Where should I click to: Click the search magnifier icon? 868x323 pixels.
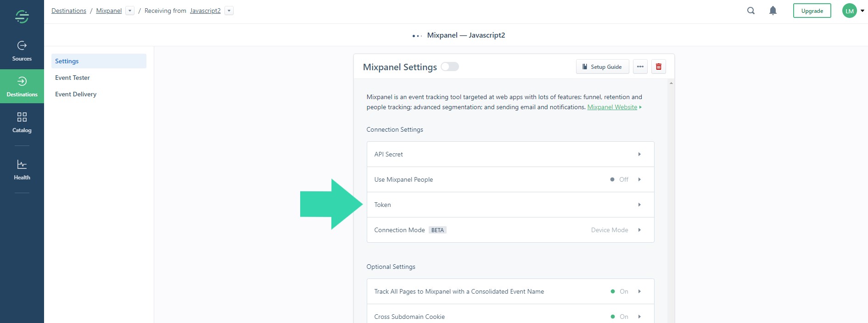(751, 11)
